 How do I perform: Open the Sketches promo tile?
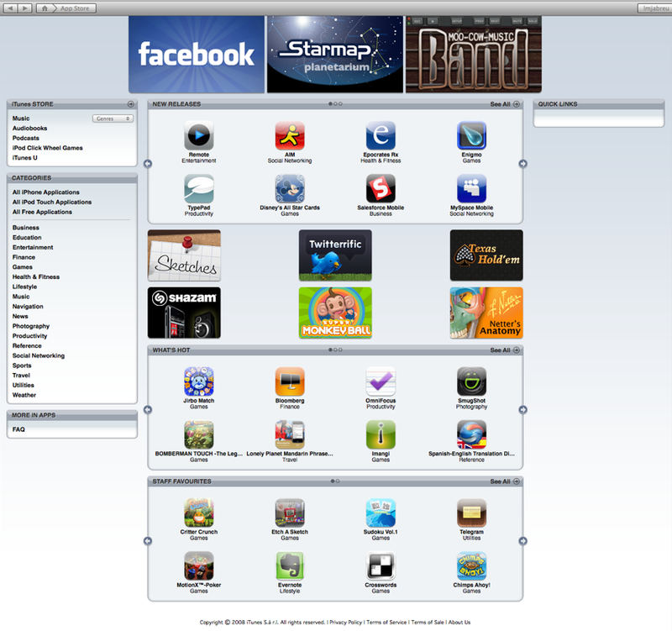click(184, 255)
